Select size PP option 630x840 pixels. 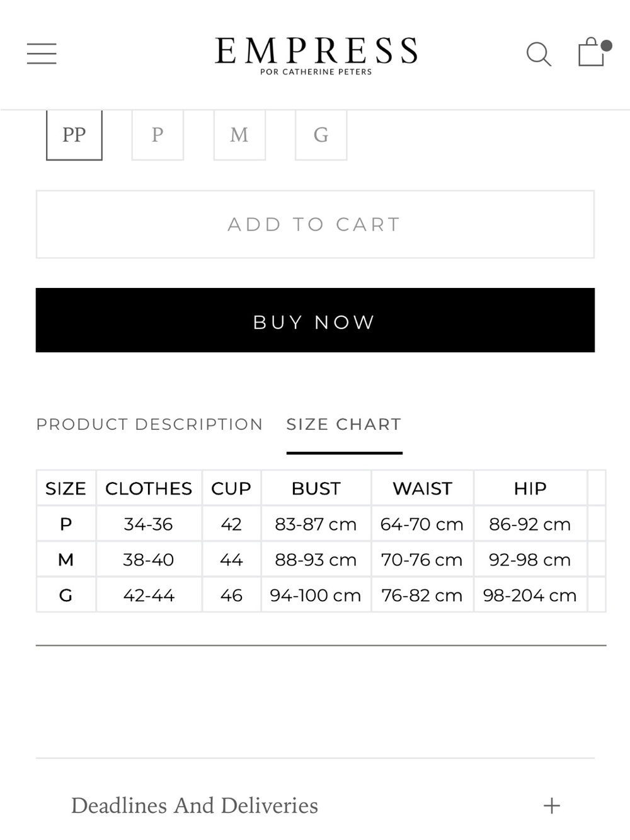(x=74, y=135)
